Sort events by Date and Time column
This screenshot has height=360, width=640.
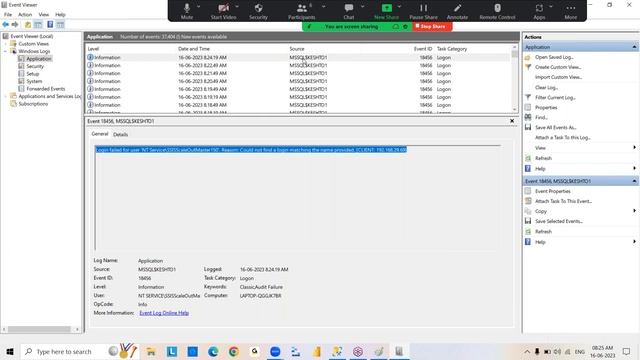pos(194,49)
